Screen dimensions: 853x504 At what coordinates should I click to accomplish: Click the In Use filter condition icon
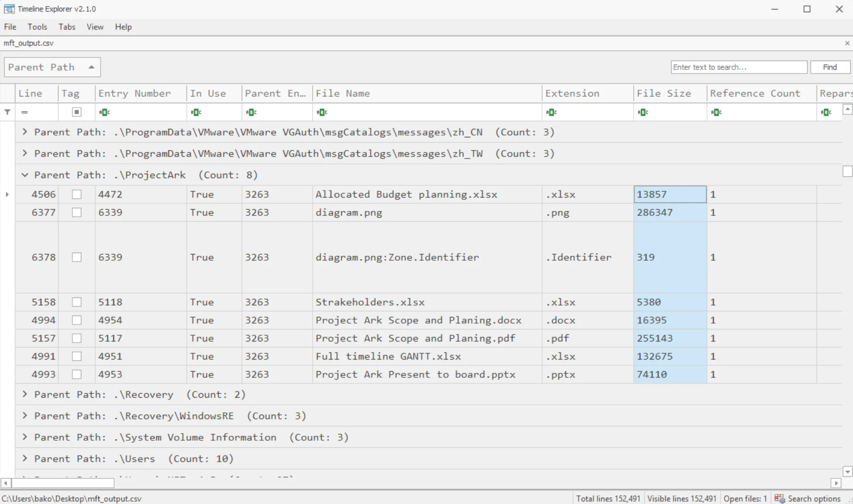pos(196,112)
